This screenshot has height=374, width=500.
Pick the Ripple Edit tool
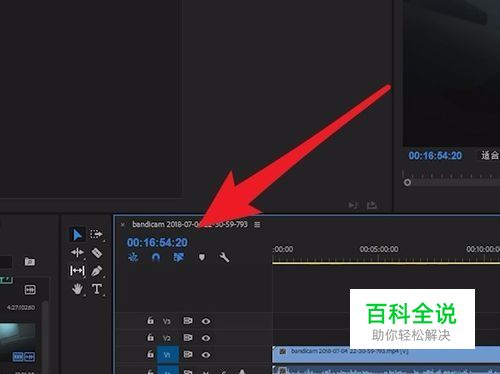click(77, 253)
